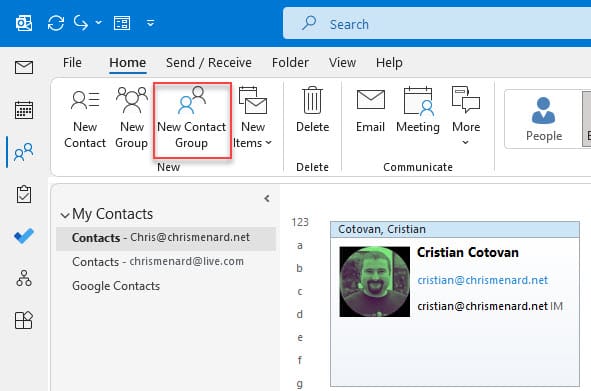Jump to letter b in the index
Screen dimensions: 591x391
tap(300, 268)
